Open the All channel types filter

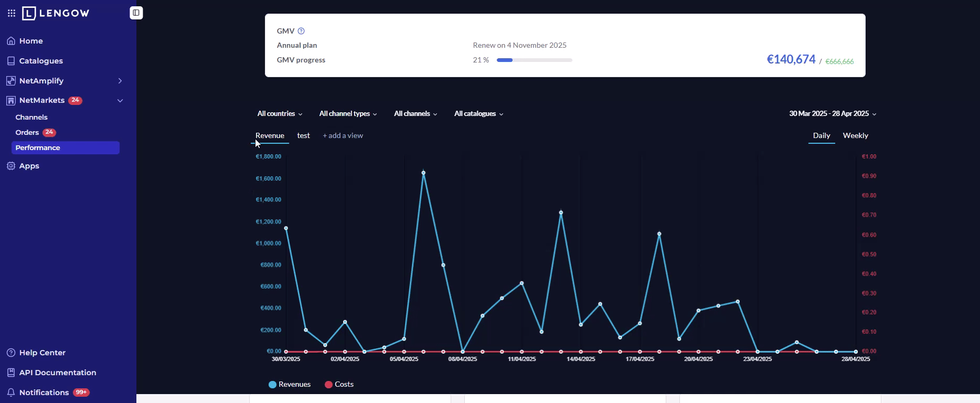coord(348,114)
